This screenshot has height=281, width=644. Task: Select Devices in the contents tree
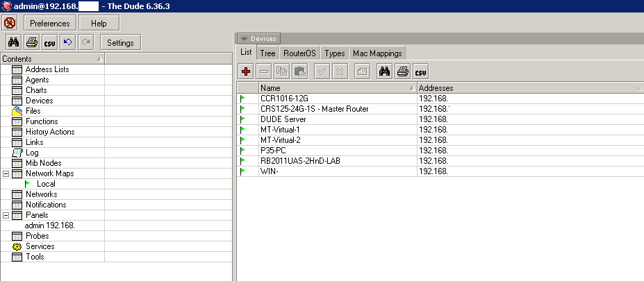point(39,101)
